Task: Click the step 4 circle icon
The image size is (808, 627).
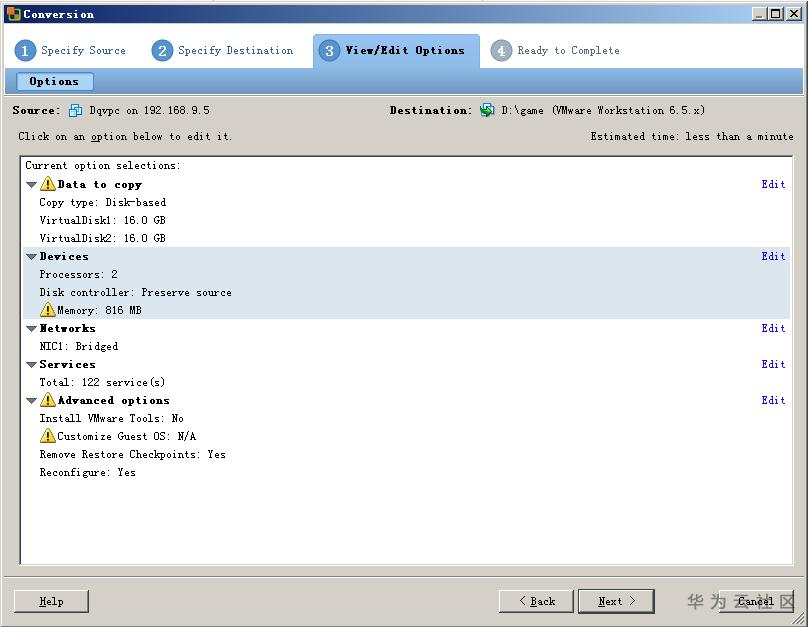Action: pos(501,50)
